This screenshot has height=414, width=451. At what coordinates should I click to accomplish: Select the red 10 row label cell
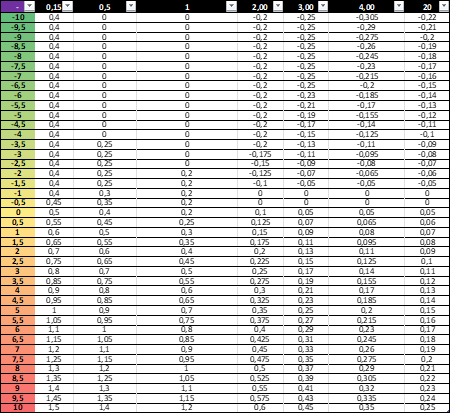click(x=18, y=407)
